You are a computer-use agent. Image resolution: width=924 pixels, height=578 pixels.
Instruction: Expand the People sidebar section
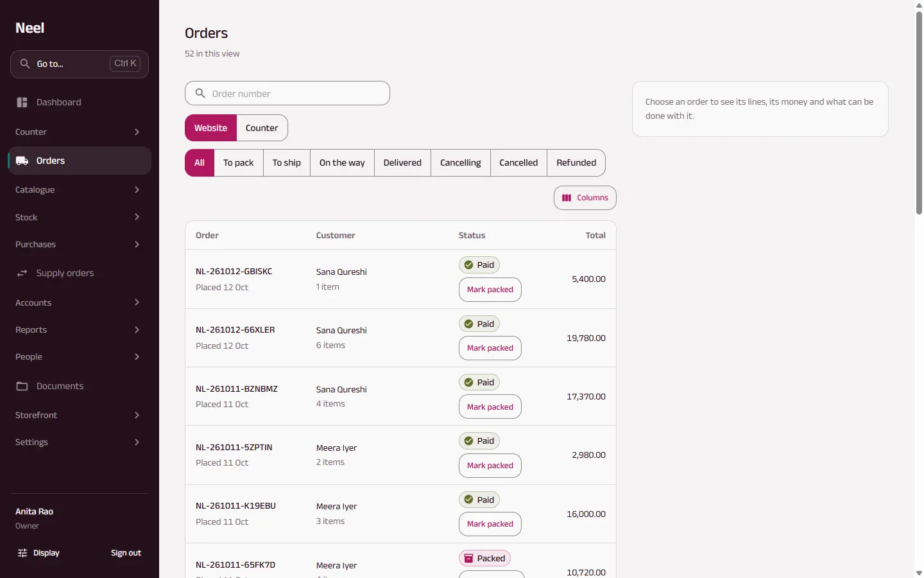click(x=80, y=356)
